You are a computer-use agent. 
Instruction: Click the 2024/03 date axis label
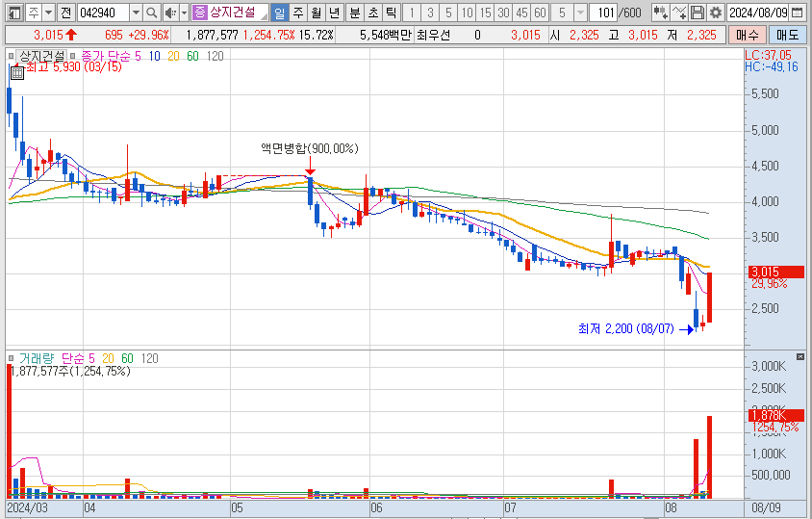(x=28, y=507)
